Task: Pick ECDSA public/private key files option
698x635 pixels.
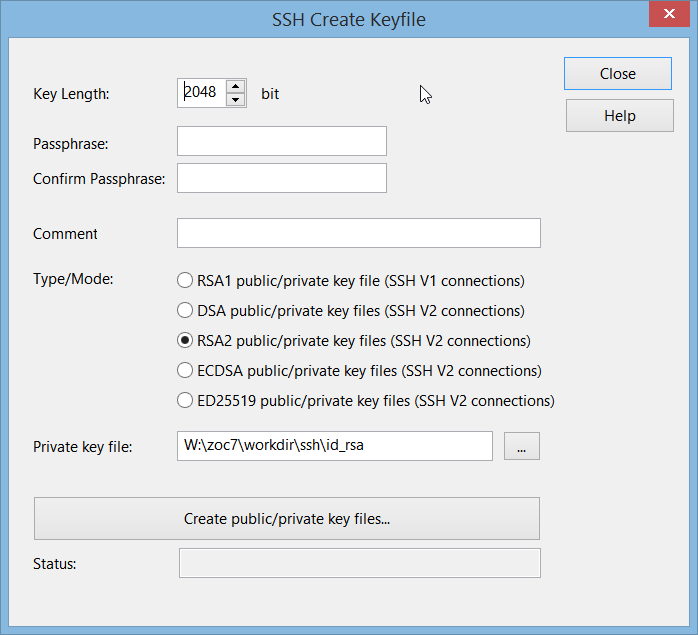Action: (x=184, y=371)
